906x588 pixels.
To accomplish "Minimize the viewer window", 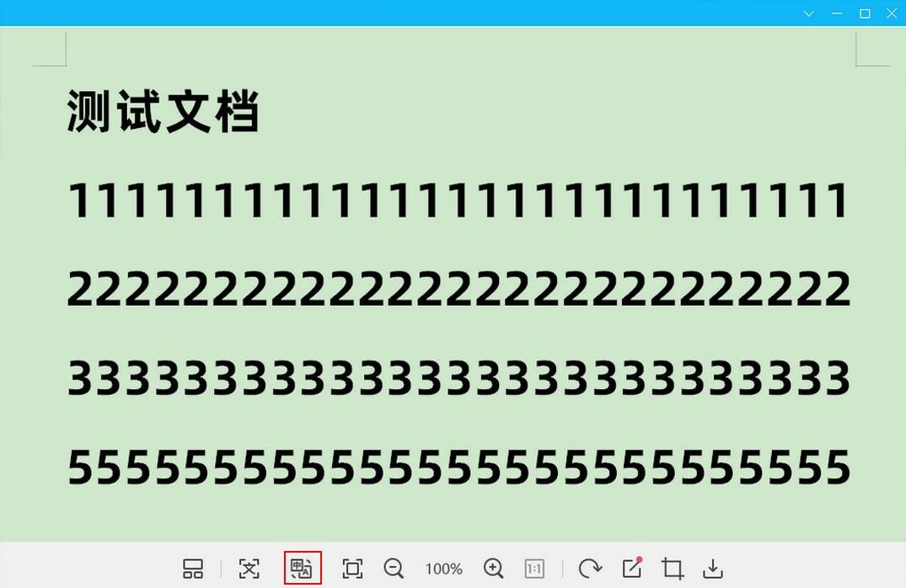I will click(x=837, y=13).
